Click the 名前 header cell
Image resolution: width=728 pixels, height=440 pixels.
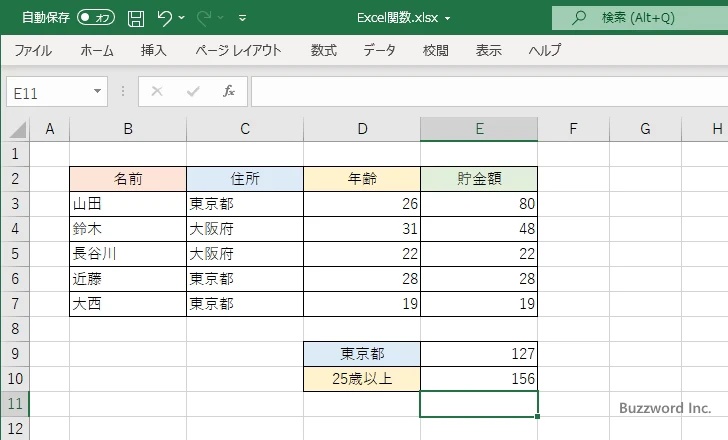pos(128,179)
